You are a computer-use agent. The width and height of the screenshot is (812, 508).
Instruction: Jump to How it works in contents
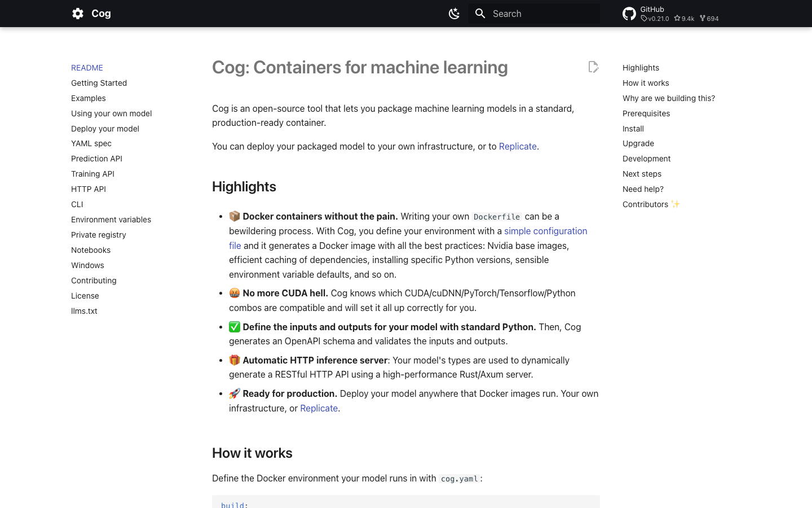(x=646, y=83)
